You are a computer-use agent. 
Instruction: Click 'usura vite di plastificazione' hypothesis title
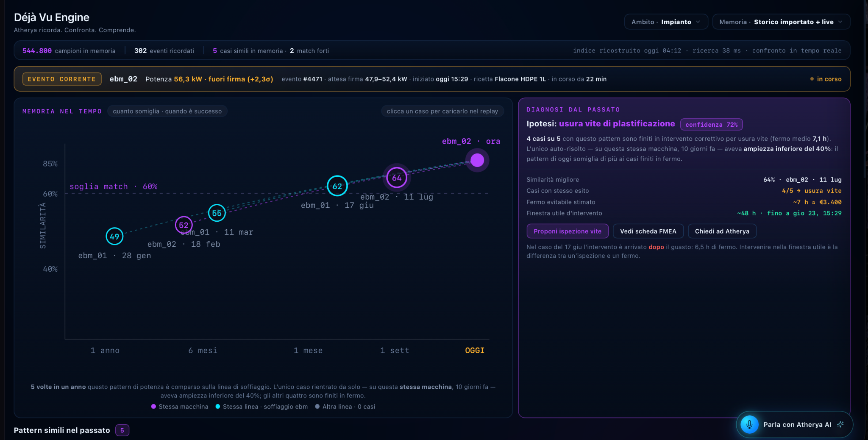[617, 124]
